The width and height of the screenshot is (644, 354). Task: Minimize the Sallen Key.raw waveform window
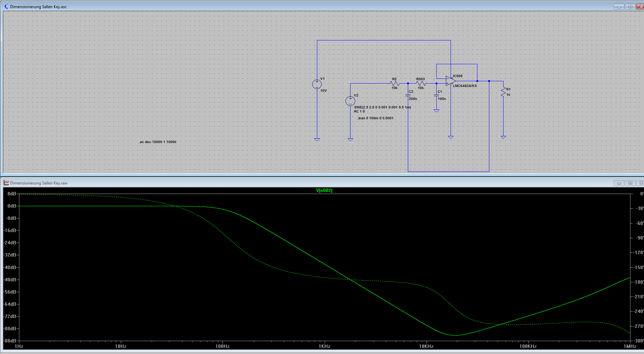click(x=619, y=183)
